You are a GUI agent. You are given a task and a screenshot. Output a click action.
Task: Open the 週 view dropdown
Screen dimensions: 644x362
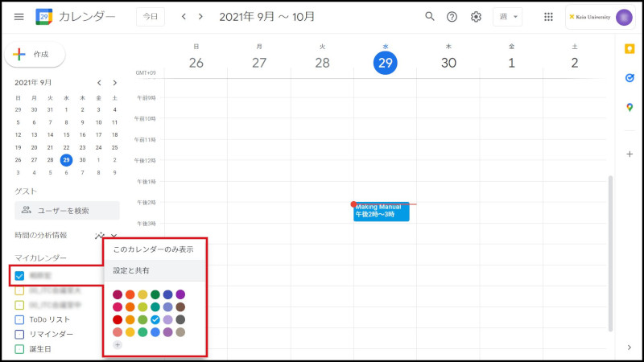coord(507,16)
